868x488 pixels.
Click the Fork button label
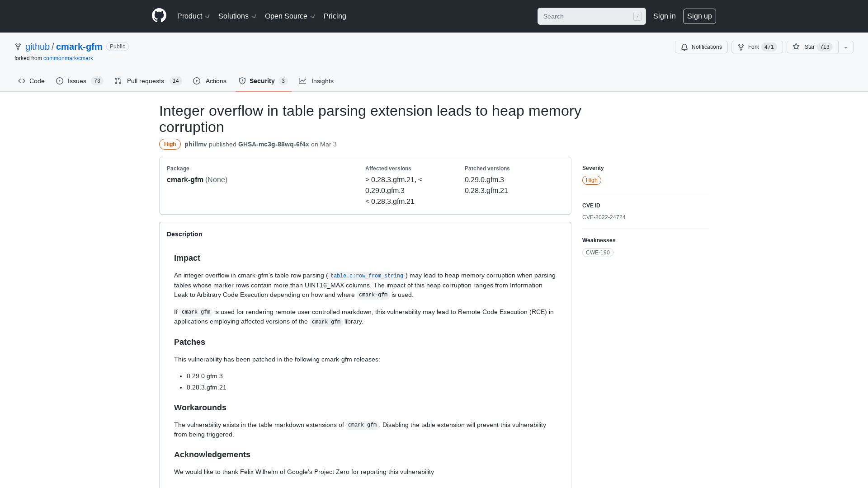753,47
